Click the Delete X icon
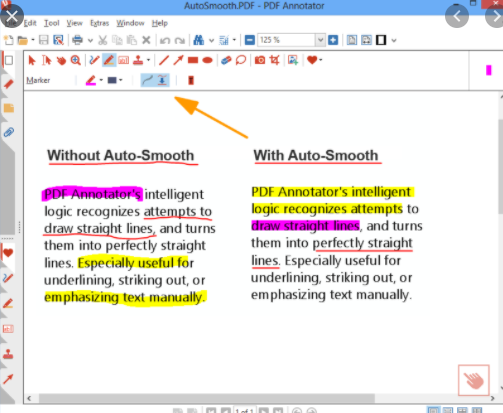This screenshot has width=503, height=413. pos(146,40)
